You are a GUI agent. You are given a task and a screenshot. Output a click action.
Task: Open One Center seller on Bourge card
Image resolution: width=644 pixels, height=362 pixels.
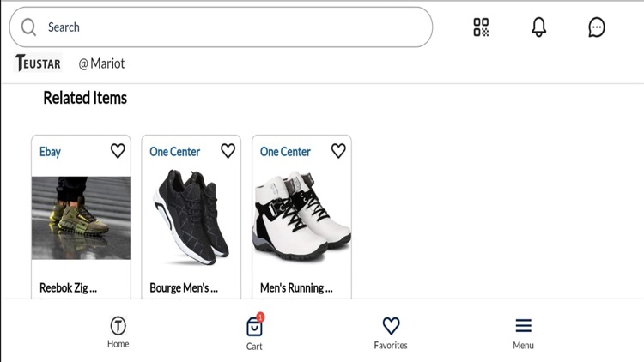[x=174, y=152]
